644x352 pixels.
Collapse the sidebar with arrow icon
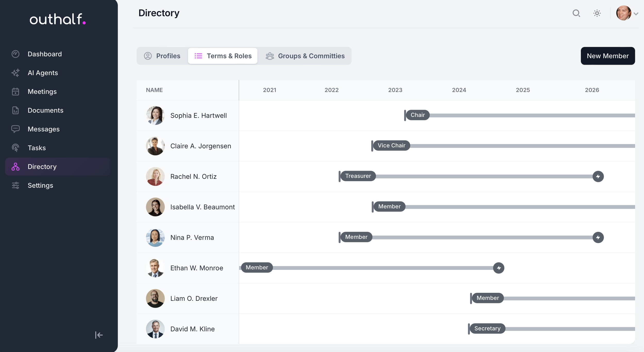[x=99, y=335]
